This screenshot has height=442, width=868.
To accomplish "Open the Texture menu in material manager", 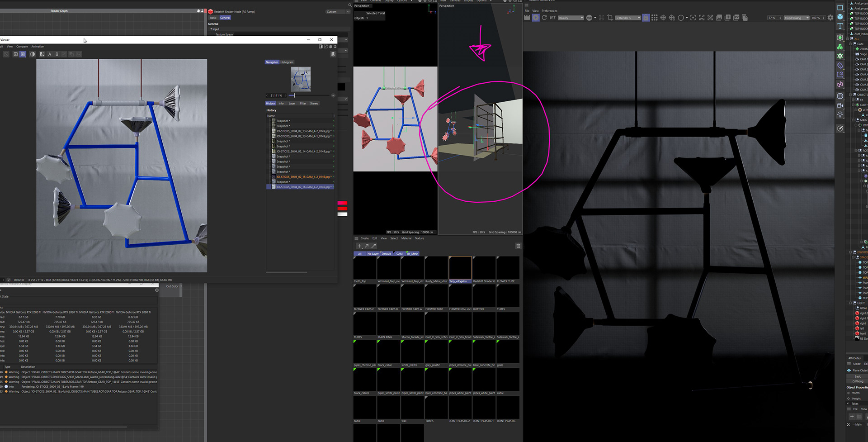I will (420, 238).
